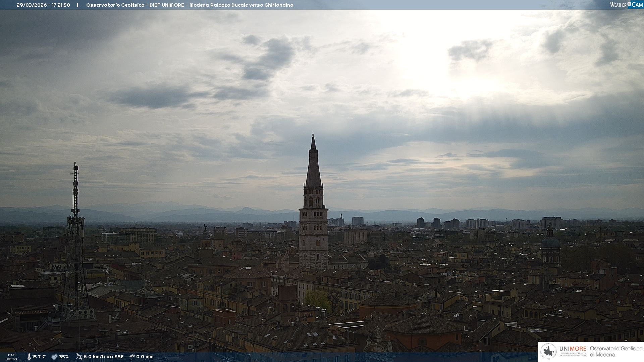Click the 35% humidity value
644x362 pixels.
point(64,357)
